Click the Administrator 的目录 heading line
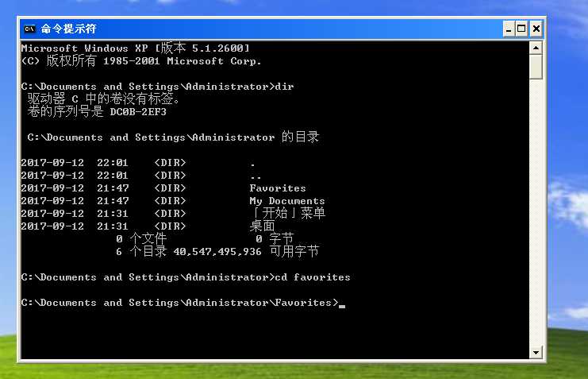588x379 pixels. pyautogui.click(x=173, y=137)
